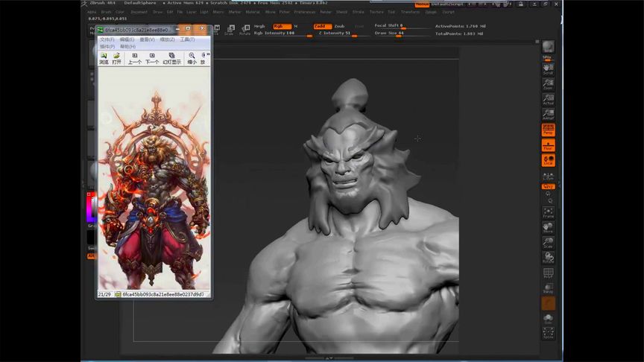Open the 帮助(H) menu in viewer
Image resolution: width=644 pixels, height=362 pixels.
tap(127, 46)
